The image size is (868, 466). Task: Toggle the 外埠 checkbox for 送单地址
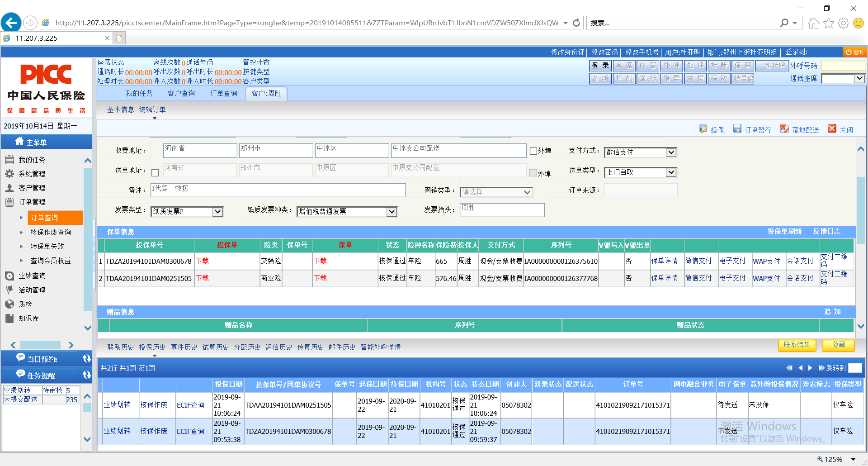point(533,173)
